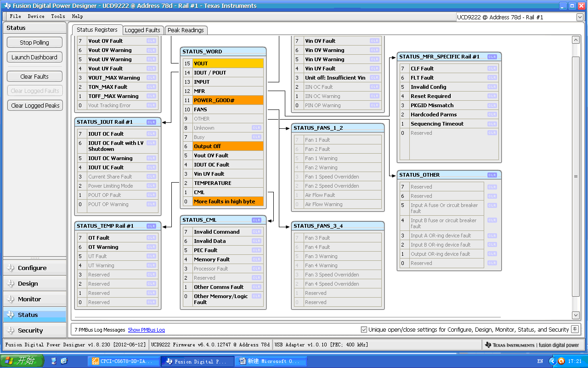Viewport: 588px width, 368px height.
Task: Click CLR next to Invalid Command
Action: click(256, 232)
